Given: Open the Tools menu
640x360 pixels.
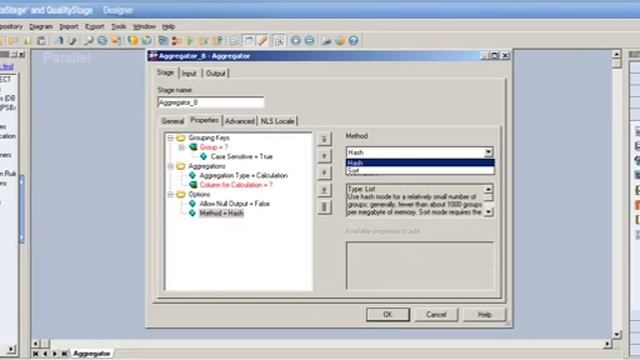Looking at the screenshot, I should 119,27.
